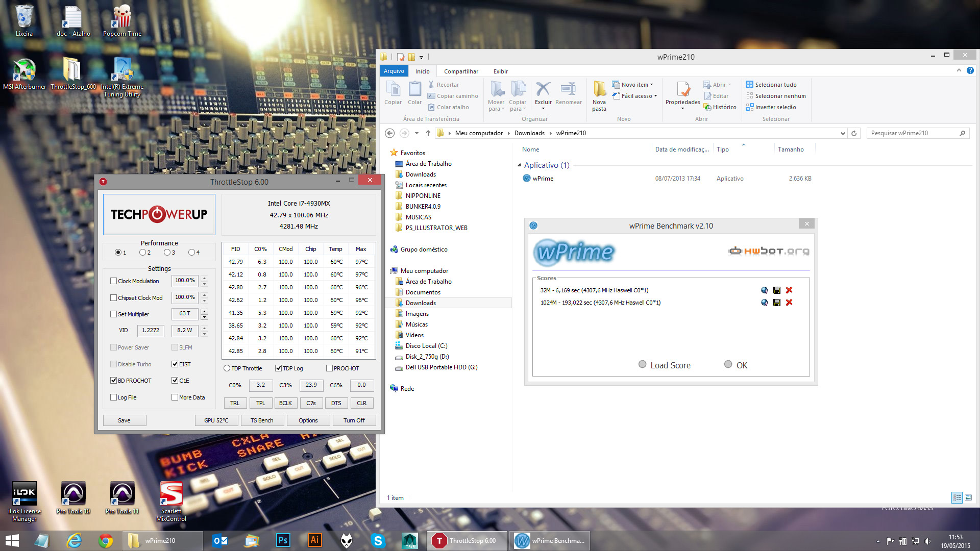Open Skype from the taskbar
The image size is (980, 551).
pos(378,540)
